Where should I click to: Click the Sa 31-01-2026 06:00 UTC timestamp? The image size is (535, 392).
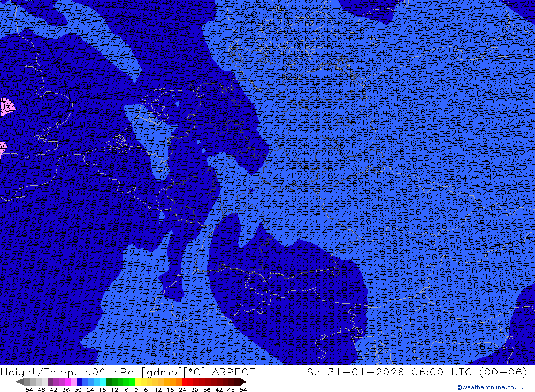(x=417, y=372)
